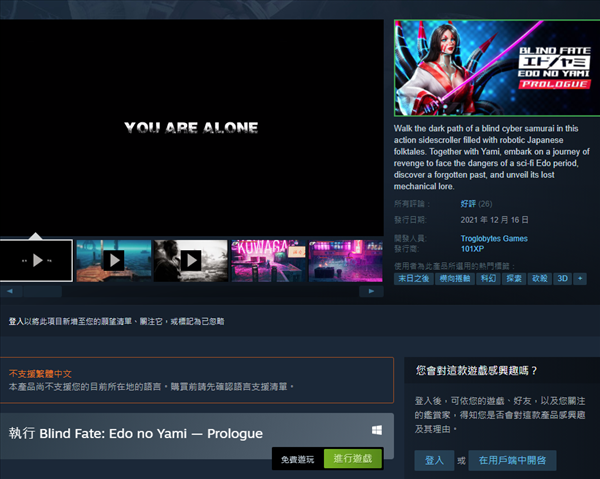600x479 pixels.
Task: Click the 免費遊玩 free-to-play label
Action: coord(297,459)
